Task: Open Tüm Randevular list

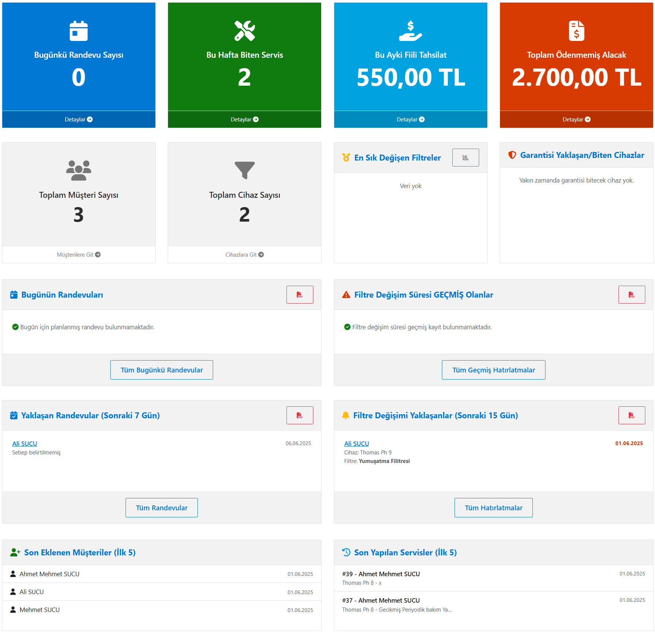Action: (x=161, y=508)
